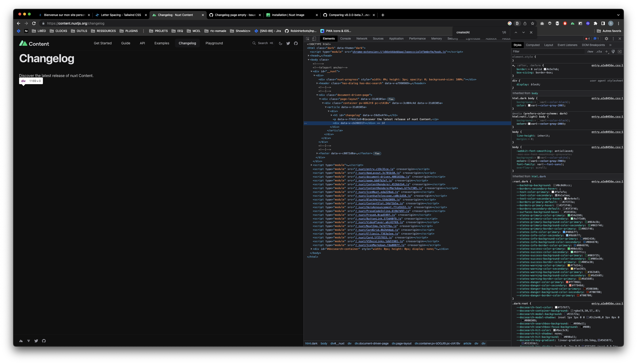Toggle element state with the :hov button
The width and height of the screenshot is (637, 364).
(x=590, y=51)
